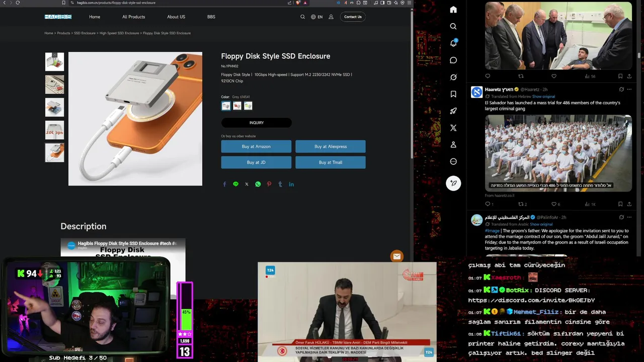Open the Home menu item
Screen dimensions: 644x362
[95, 17]
